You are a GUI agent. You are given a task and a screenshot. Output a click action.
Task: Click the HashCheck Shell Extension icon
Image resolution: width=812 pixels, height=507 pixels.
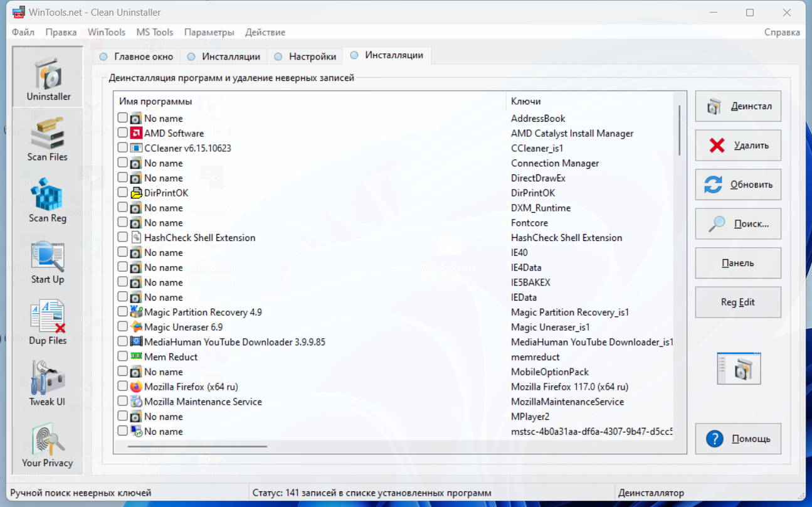(136, 238)
